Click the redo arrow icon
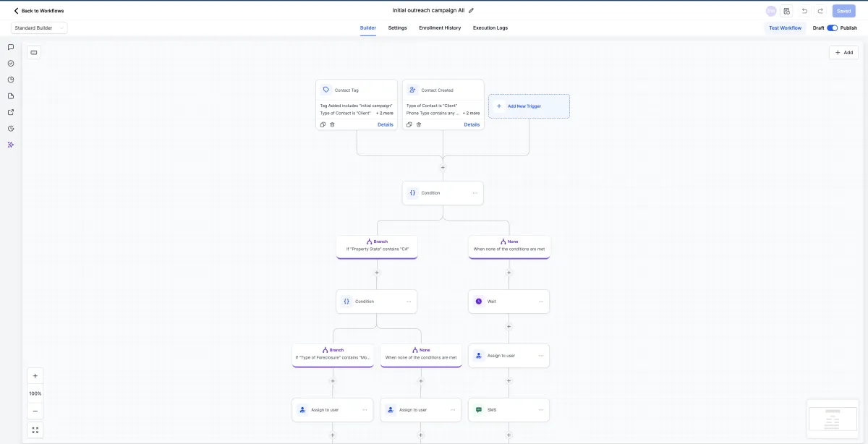This screenshot has width=868, height=444. 820,11
